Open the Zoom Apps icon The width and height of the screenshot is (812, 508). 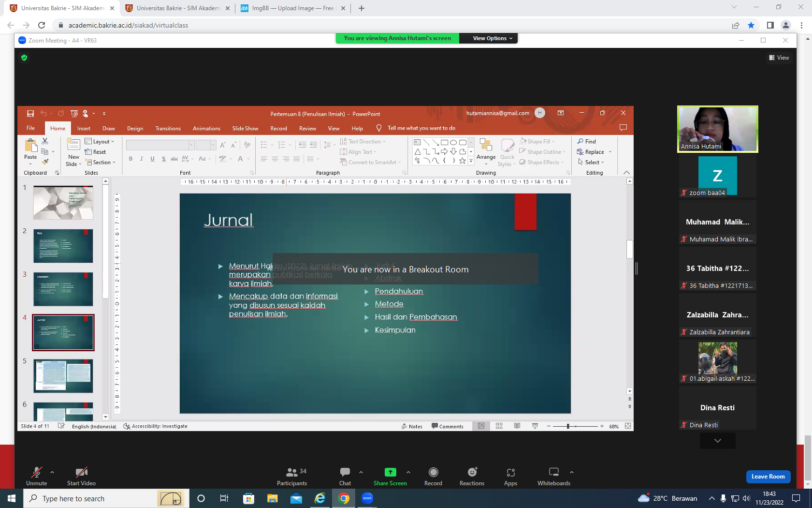pyautogui.click(x=511, y=472)
